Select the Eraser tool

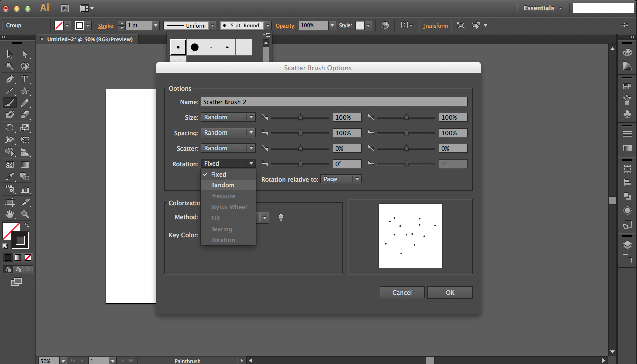(x=25, y=115)
